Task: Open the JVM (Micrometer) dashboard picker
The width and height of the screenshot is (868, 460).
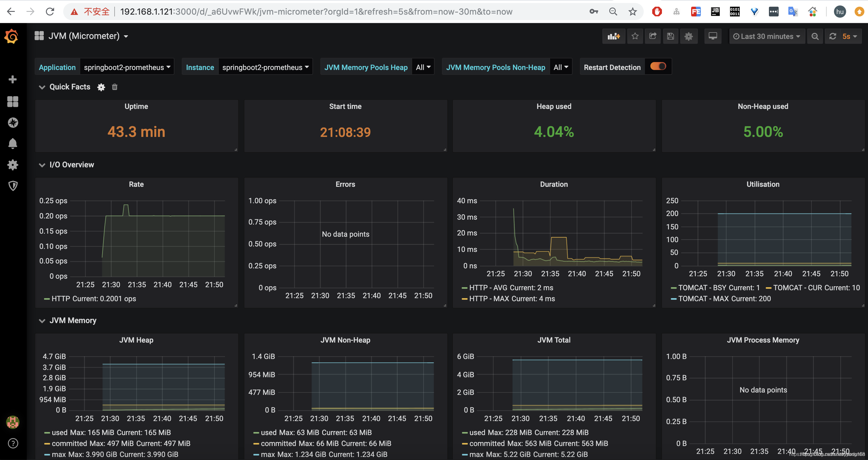Action: point(81,36)
